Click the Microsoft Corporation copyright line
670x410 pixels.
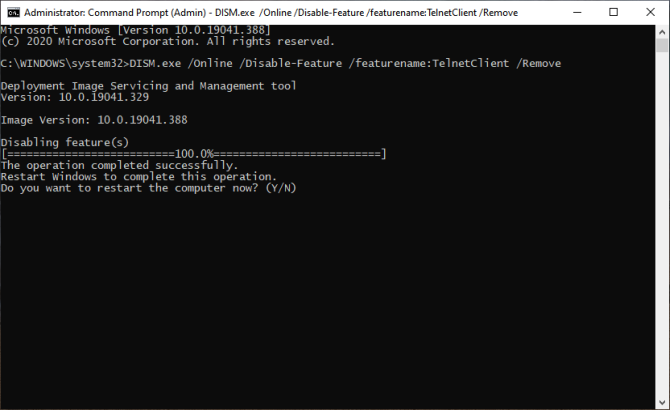[x=167, y=41]
